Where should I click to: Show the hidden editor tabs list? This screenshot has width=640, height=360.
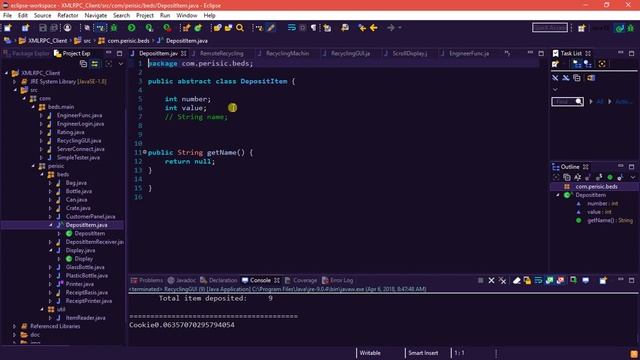tap(507, 53)
